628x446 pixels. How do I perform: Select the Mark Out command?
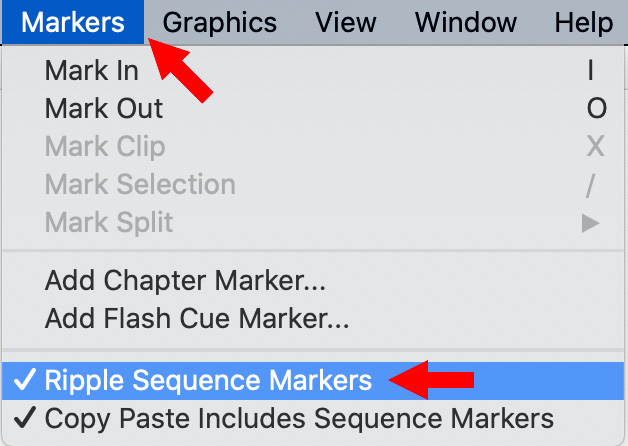tap(103, 108)
